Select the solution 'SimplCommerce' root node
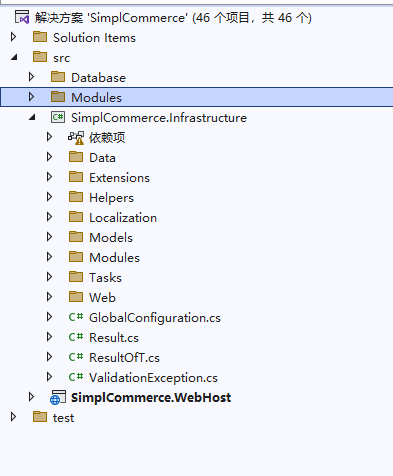 tap(173, 18)
